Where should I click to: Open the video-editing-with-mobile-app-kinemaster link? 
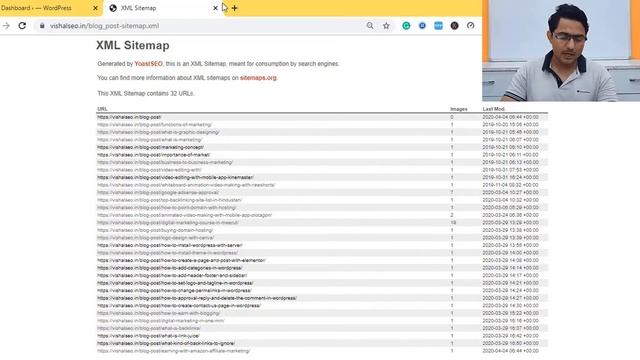point(176,178)
